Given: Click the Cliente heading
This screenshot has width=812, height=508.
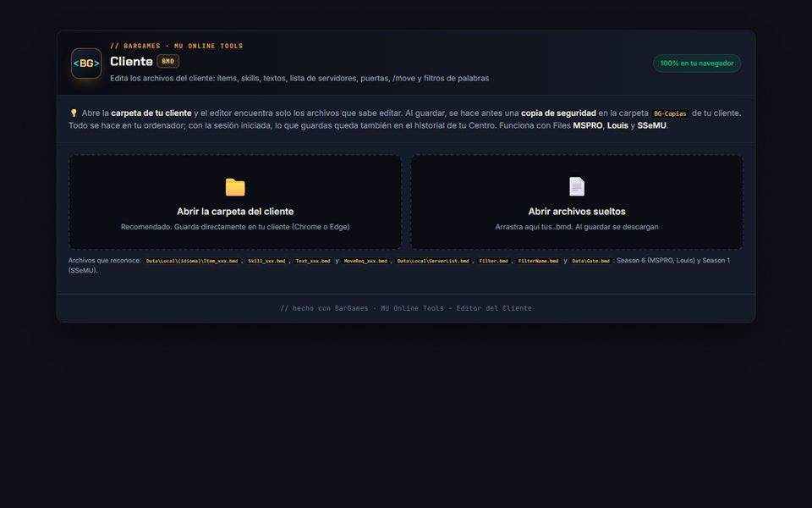Looking at the screenshot, I should tap(132, 61).
